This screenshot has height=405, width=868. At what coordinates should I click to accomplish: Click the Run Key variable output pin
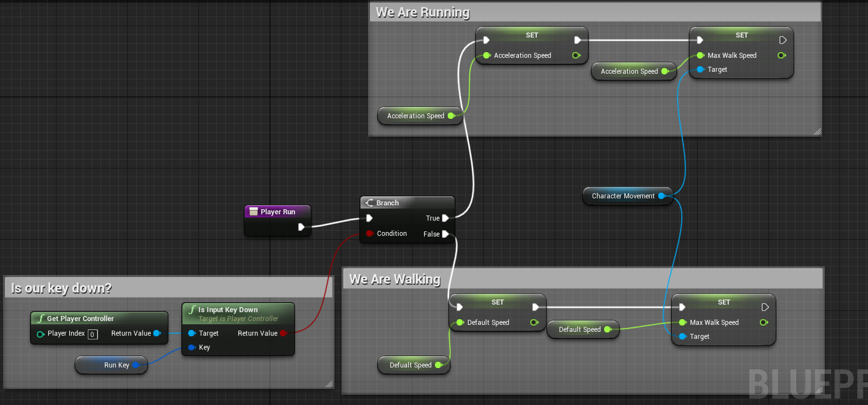(135, 365)
